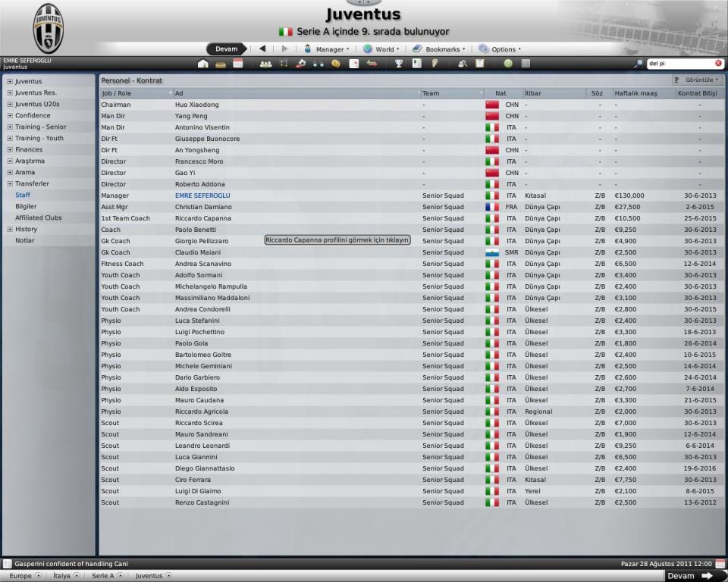This screenshot has height=582, width=728.
Task: Sort by Haftalık maaş column header
Action: [635, 93]
